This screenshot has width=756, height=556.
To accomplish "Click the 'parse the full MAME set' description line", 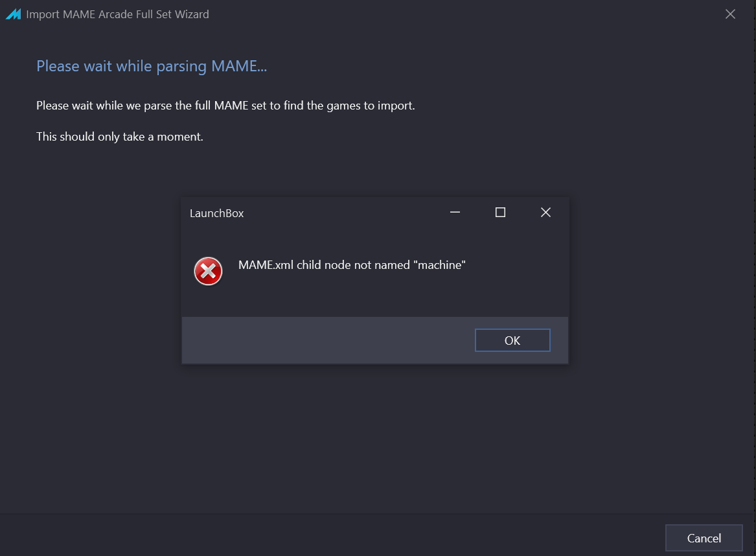I will pos(225,106).
